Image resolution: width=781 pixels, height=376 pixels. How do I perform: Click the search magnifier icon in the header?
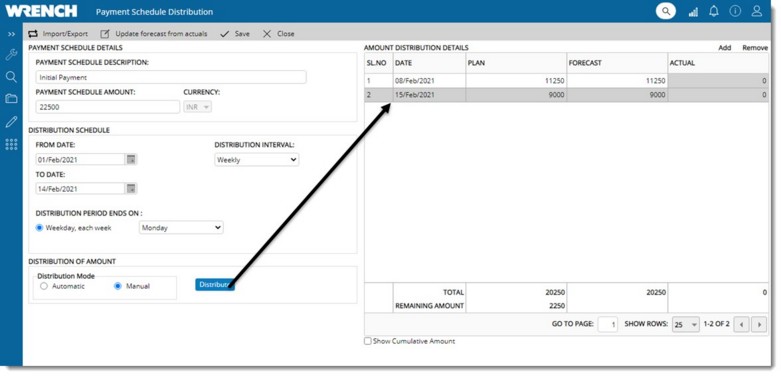pyautogui.click(x=665, y=11)
